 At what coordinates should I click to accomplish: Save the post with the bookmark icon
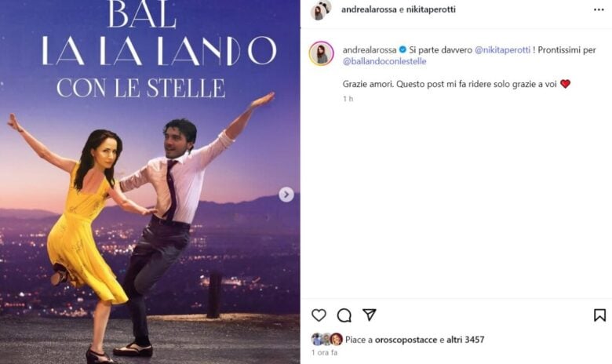point(599,315)
